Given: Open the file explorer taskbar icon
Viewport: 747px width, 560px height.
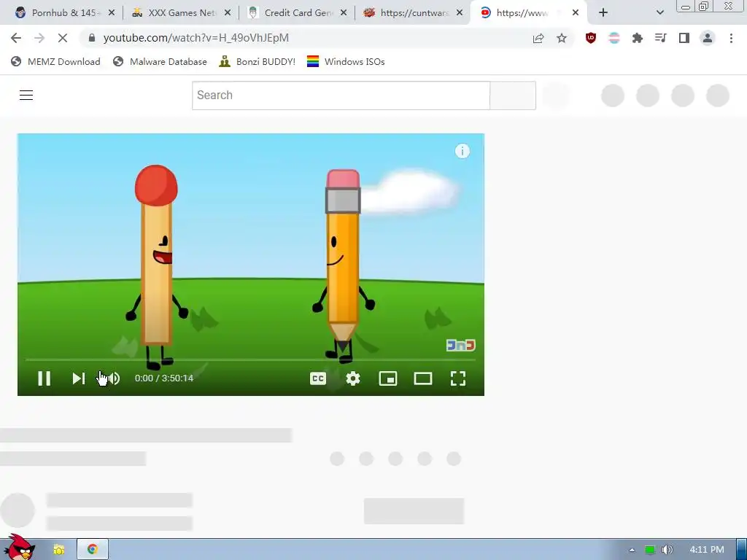Looking at the screenshot, I should 58,550.
